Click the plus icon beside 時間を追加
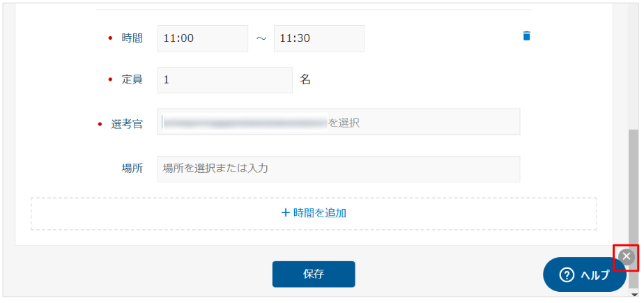Viewport: 644px width, 303px height. click(285, 212)
